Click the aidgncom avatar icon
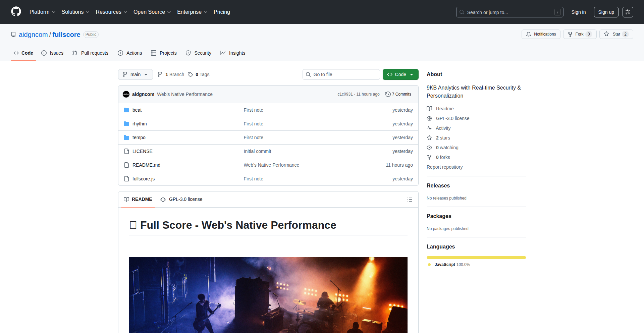 (126, 94)
